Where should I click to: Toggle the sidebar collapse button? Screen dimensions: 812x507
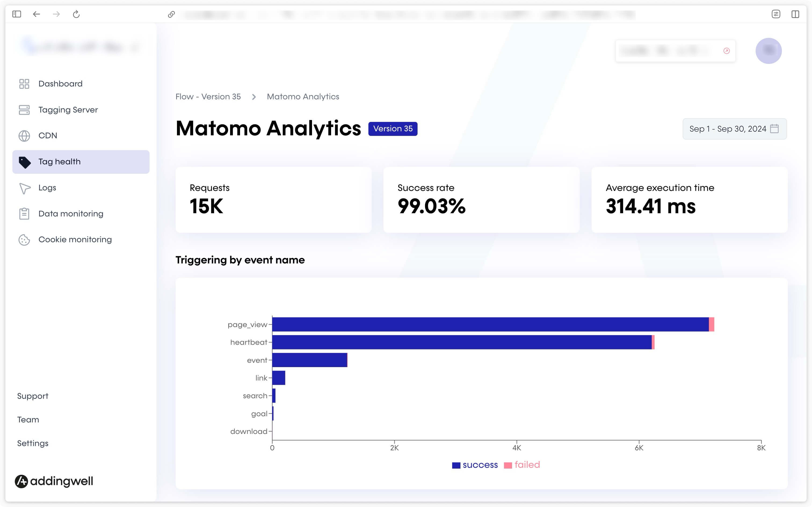click(17, 14)
